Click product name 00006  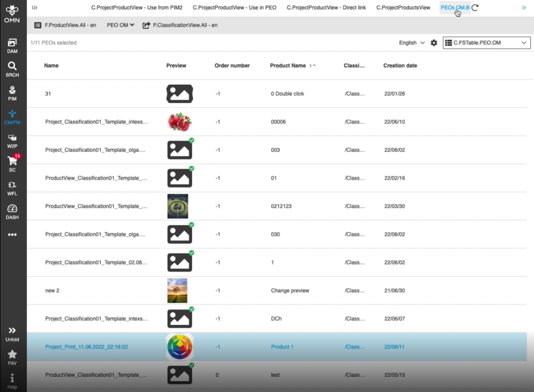click(278, 122)
